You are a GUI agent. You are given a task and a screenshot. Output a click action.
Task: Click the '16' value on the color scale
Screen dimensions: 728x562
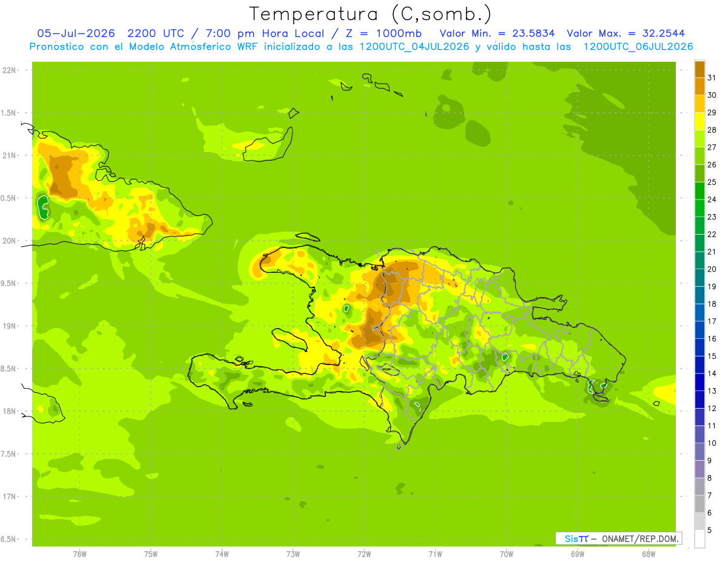point(712,339)
